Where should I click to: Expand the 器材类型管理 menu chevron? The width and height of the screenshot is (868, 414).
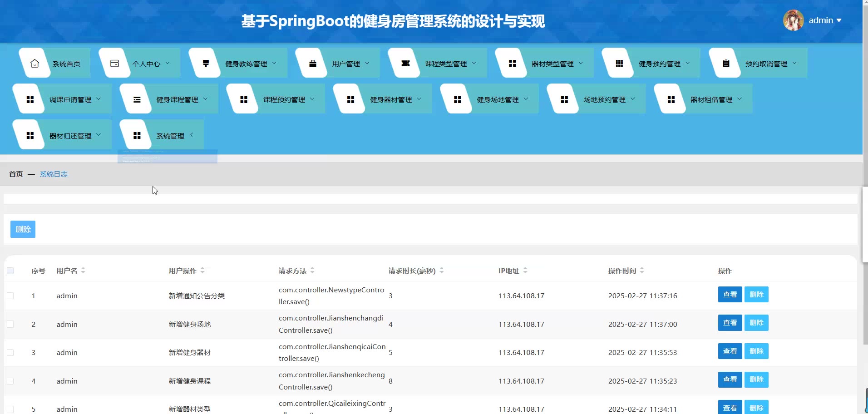click(x=581, y=63)
